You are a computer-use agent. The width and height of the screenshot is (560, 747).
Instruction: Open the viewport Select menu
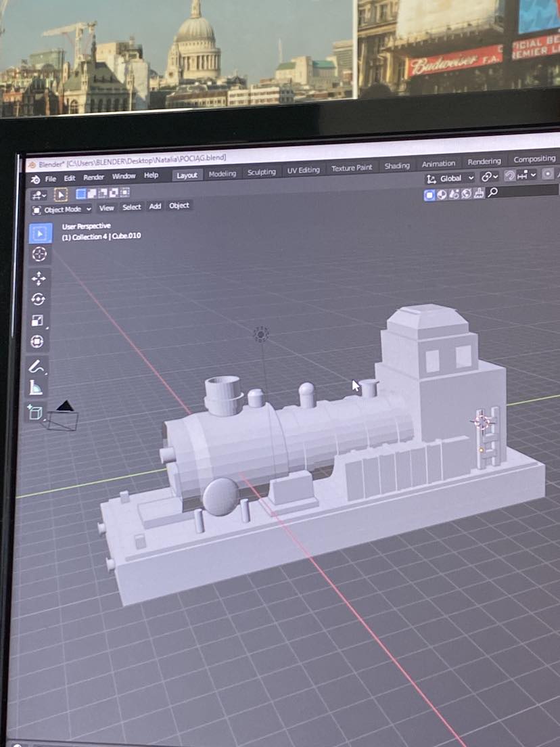[x=131, y=207]
